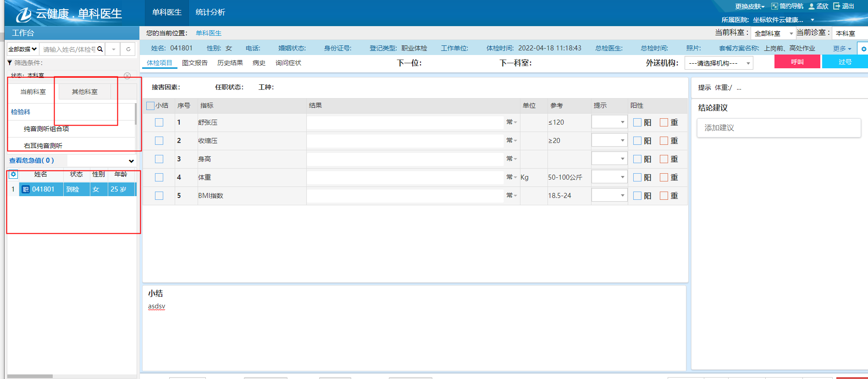
Task: Expand the dropdown arrow next to search box
Action: (113, 49)
